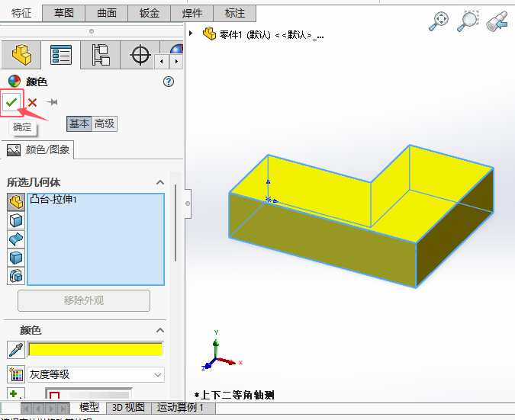Select 凸台-拉伸1 in selection list

tap(53, 199)
